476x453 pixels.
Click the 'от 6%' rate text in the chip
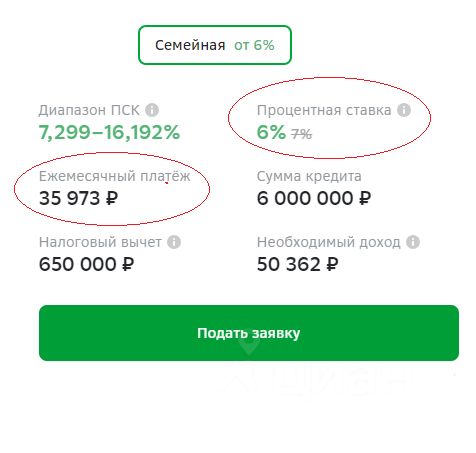(254, 45)
